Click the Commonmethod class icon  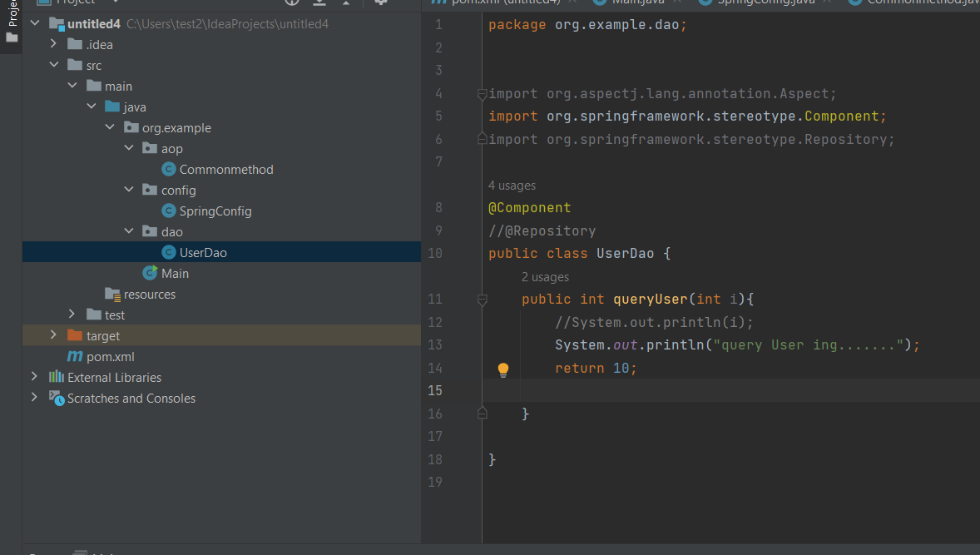click(169, 169)
